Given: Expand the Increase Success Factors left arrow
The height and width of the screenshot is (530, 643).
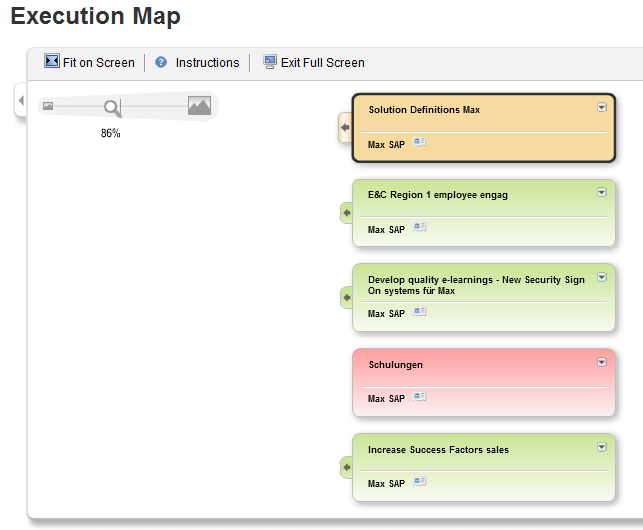Looking at the screenshot, I should [346, 467].
